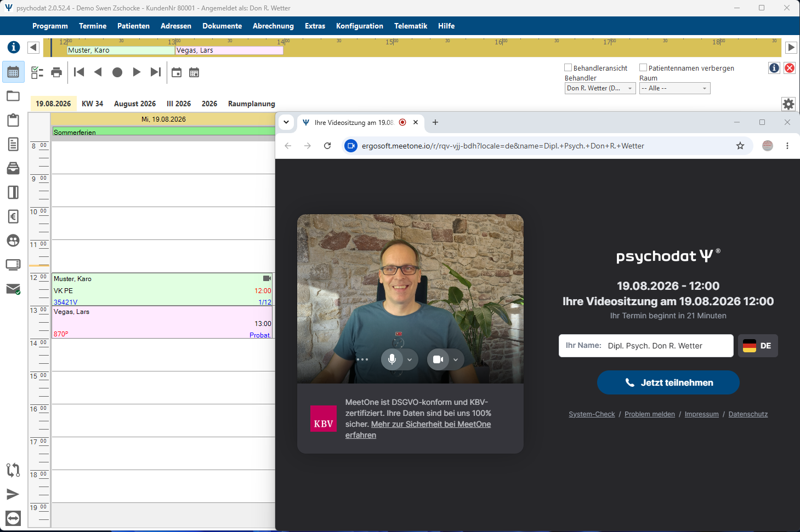
Task: Jump to last entry with skip-forward arrow
Action: [x=156, y=72]
